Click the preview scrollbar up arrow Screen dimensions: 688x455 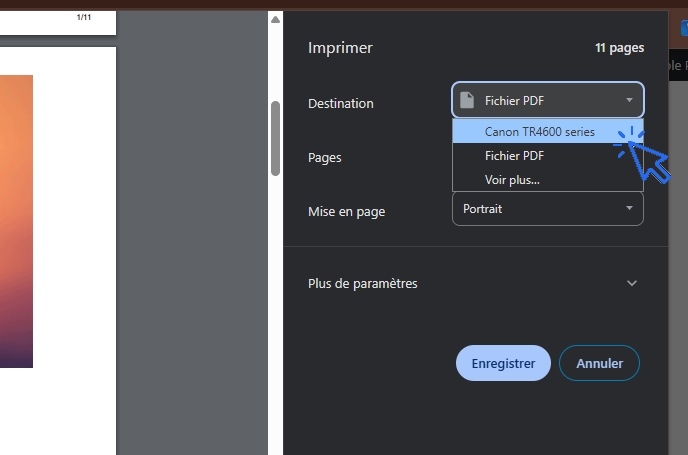275,19
